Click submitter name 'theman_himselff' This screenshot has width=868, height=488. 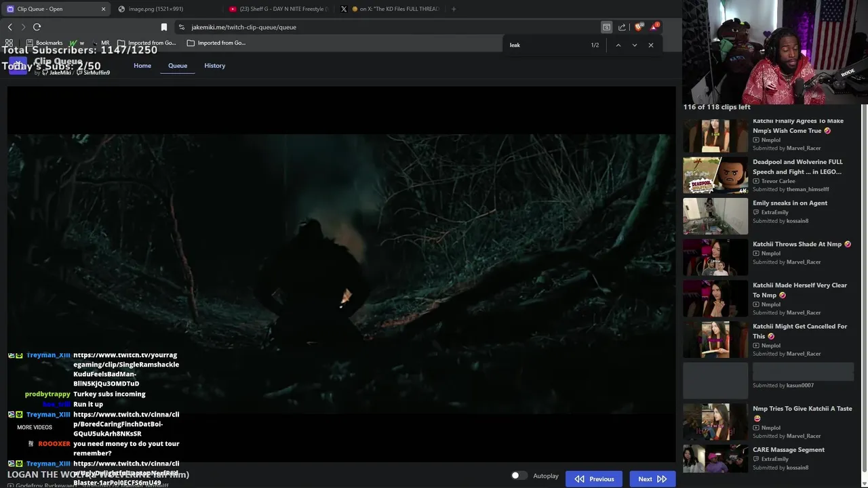(x=808, y=189)
